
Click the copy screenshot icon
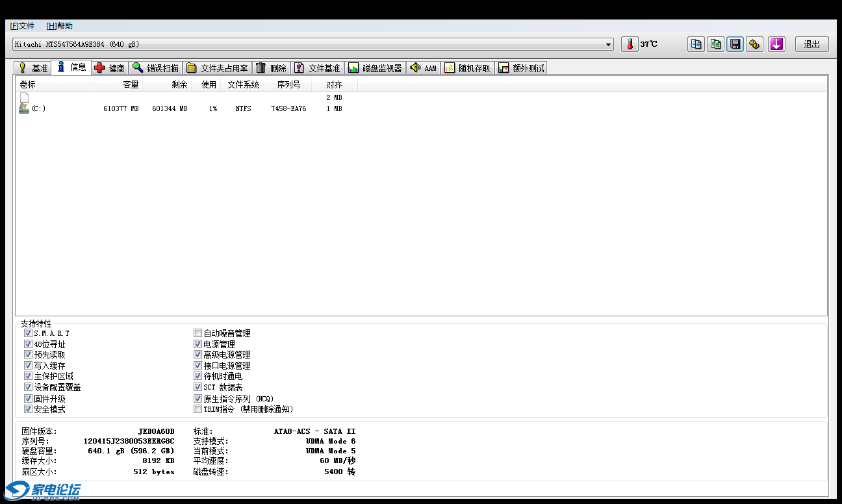point(715,44)
